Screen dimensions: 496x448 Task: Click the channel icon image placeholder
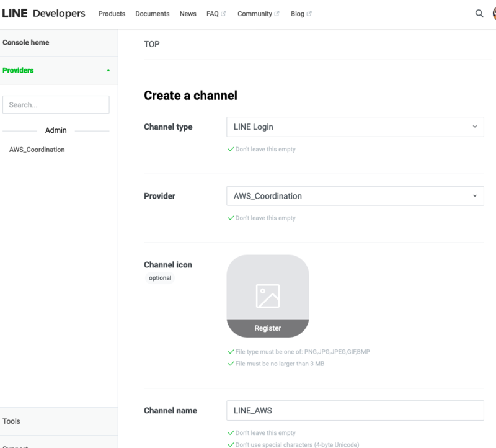pos(268,296)
